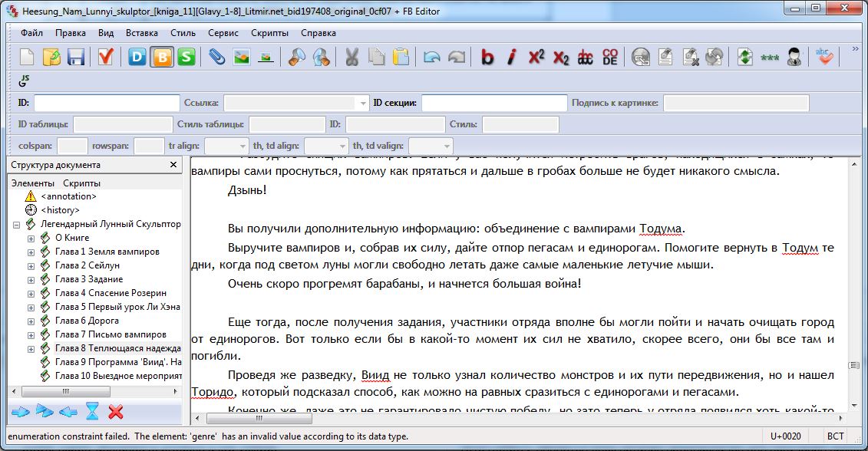Open the 'Ссылка' dropdown list

pos(363,103)
